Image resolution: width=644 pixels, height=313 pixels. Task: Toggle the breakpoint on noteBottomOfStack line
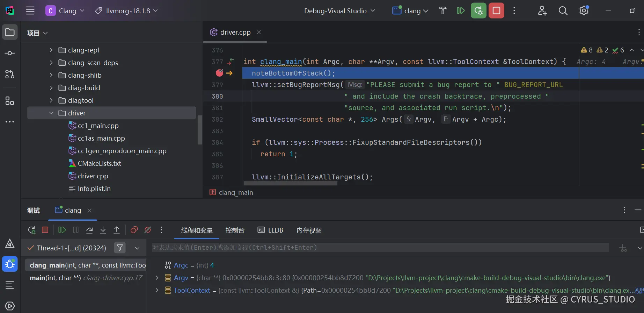[220, 73]
